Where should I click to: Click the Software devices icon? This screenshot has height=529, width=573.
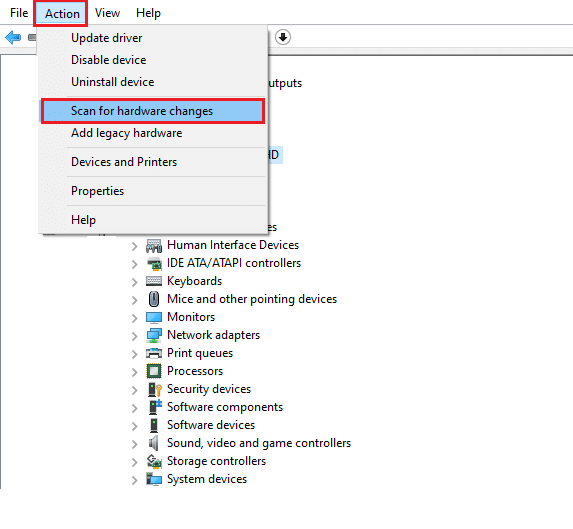[x=154, y=425]
